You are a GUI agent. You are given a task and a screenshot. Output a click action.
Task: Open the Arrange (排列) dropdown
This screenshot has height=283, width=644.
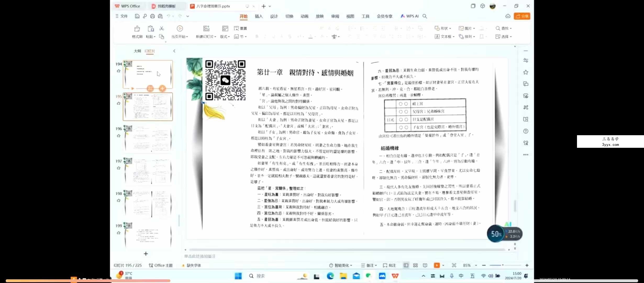(x=467, y=37)
